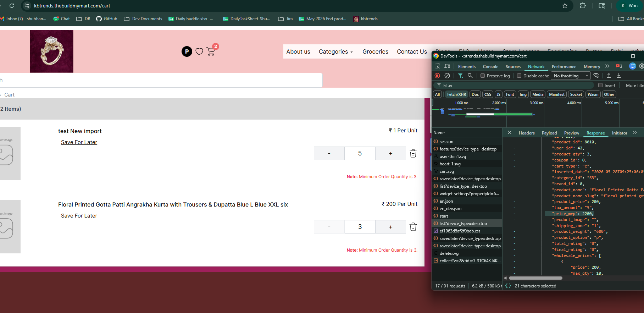This screenshot has height=313, width=644.
Task: Delete the Floral Printed Kurta from cart
Action: click(x=413, y=227)
